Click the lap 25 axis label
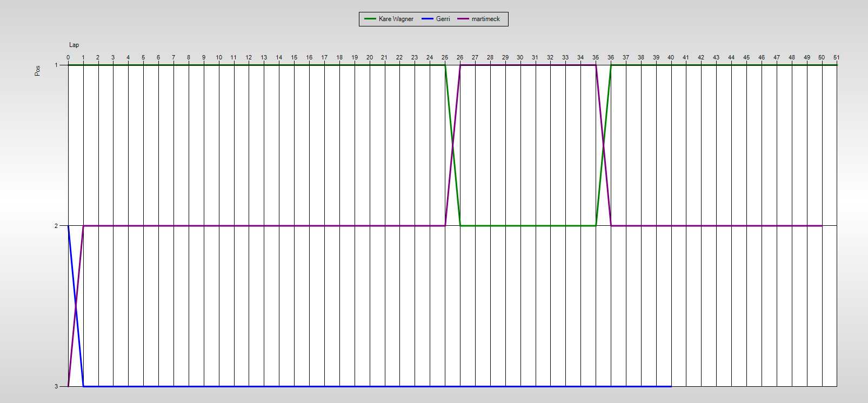 coord(445,57)
